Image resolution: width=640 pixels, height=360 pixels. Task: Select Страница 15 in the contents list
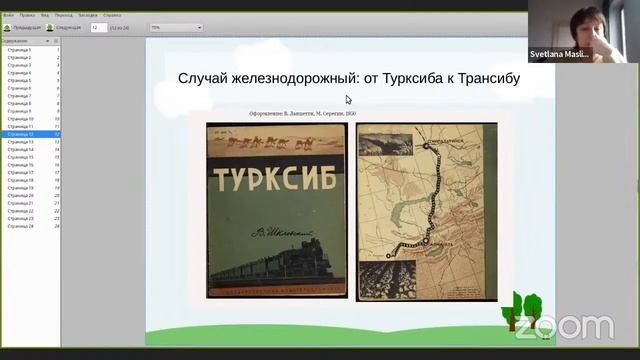(x=31, y=157)
